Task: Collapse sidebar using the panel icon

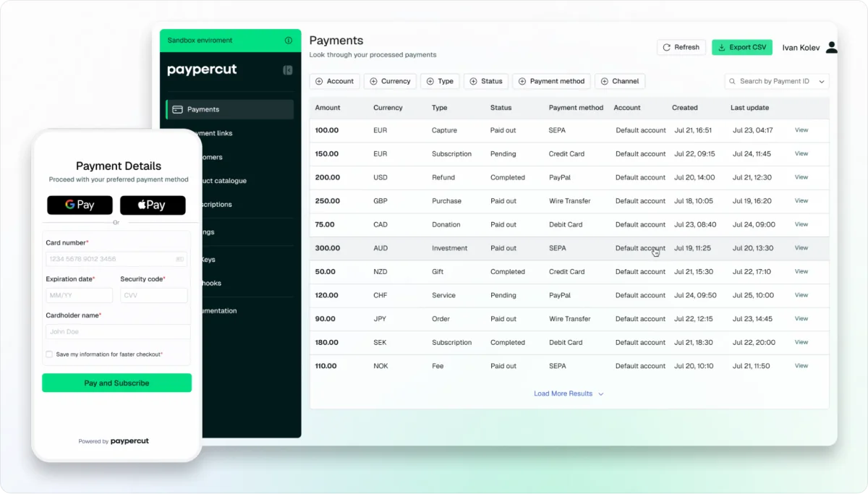Action: (x=287, y=70)
